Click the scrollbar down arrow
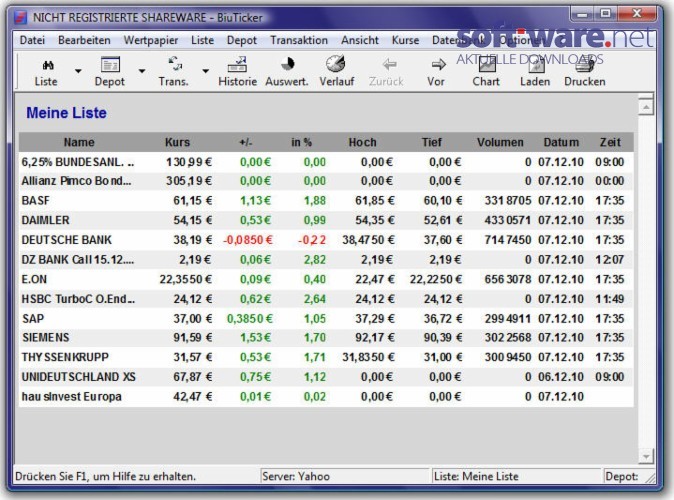 (x=646, y=456)
